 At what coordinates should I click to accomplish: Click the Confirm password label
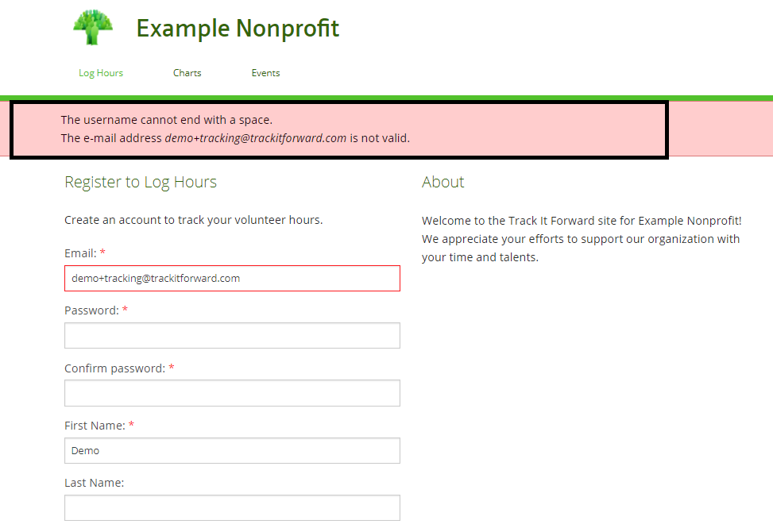(x=114, y=368)
